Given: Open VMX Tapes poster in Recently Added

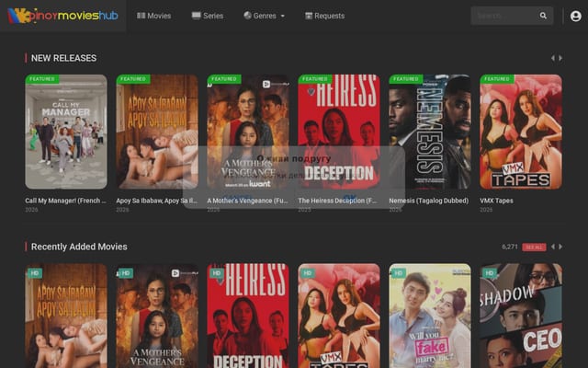Looking at the screenshot, I should click(x=339, y=316).
